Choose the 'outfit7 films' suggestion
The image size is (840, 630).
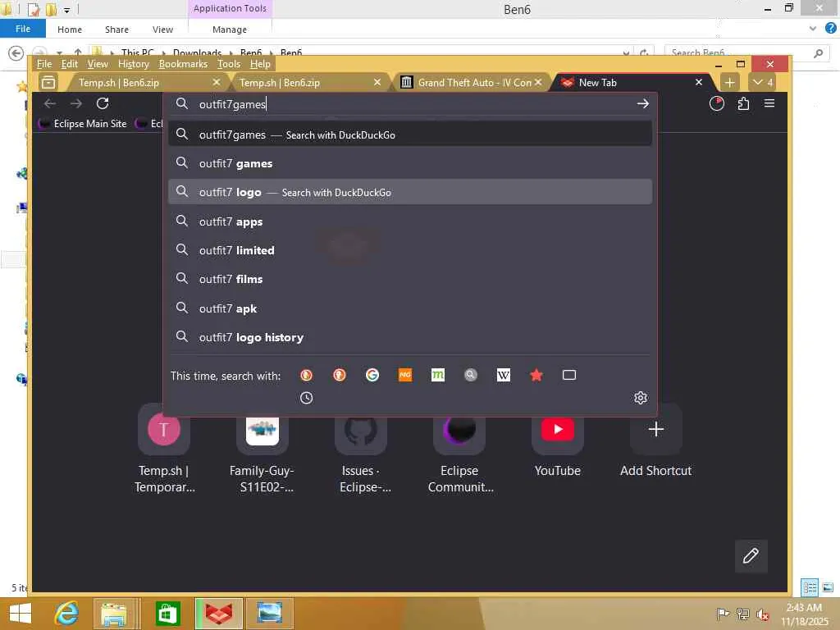coord(410,279)
